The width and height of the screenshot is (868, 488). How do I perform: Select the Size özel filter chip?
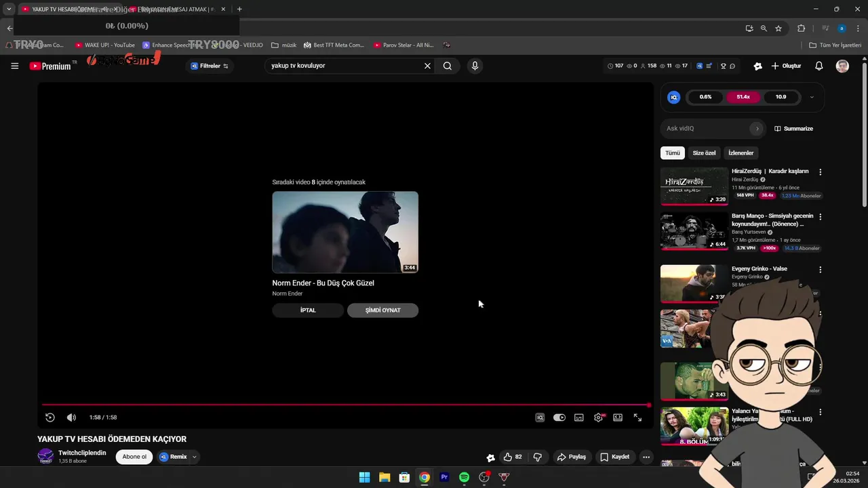point(704,153)
